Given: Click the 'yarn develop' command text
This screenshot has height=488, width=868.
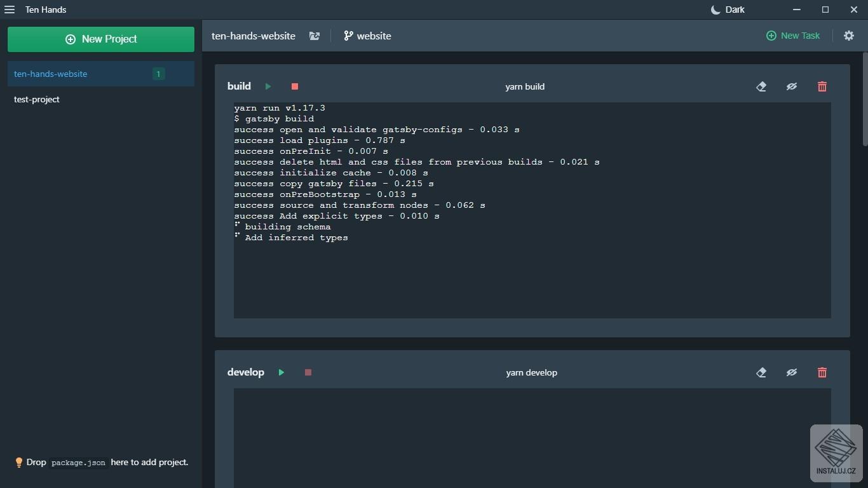Looking at the screenshot, I should tap(532, 372).
